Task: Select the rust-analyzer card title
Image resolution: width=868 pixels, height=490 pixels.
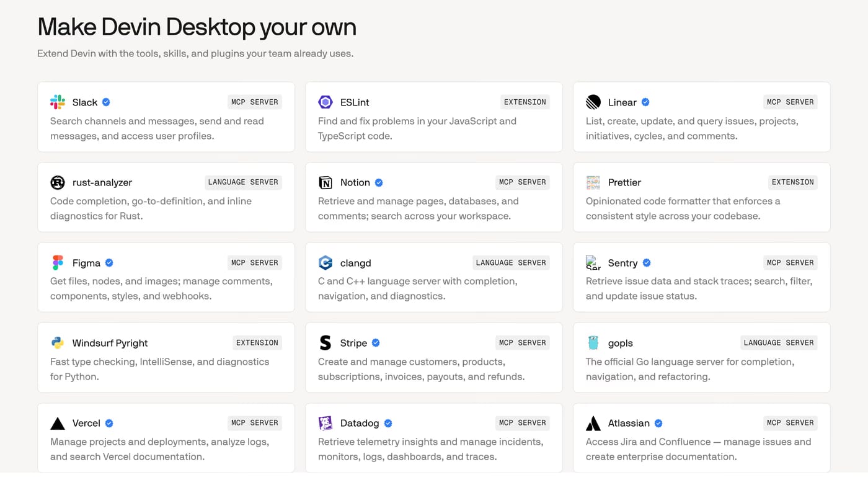Action: tap(102, 182)
